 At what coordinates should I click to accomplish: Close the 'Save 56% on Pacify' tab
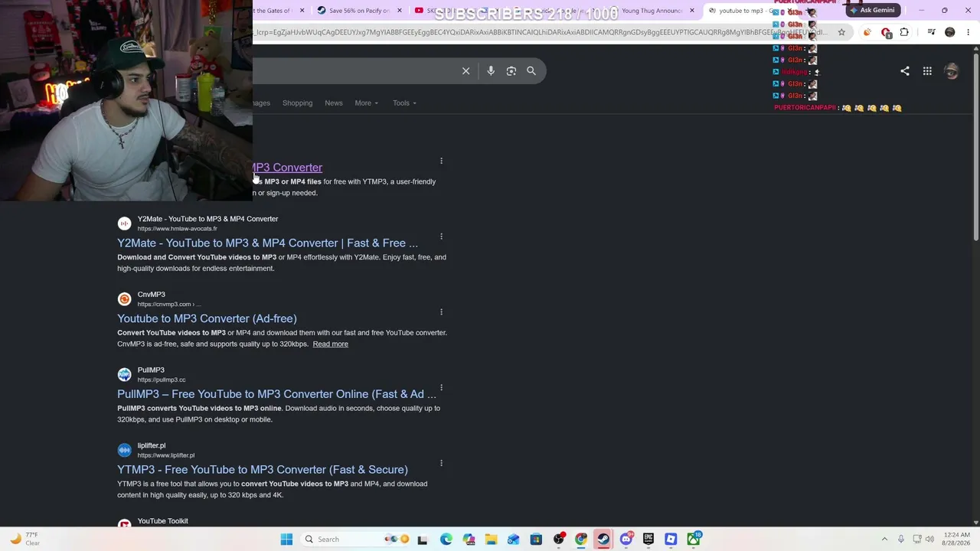399,11
